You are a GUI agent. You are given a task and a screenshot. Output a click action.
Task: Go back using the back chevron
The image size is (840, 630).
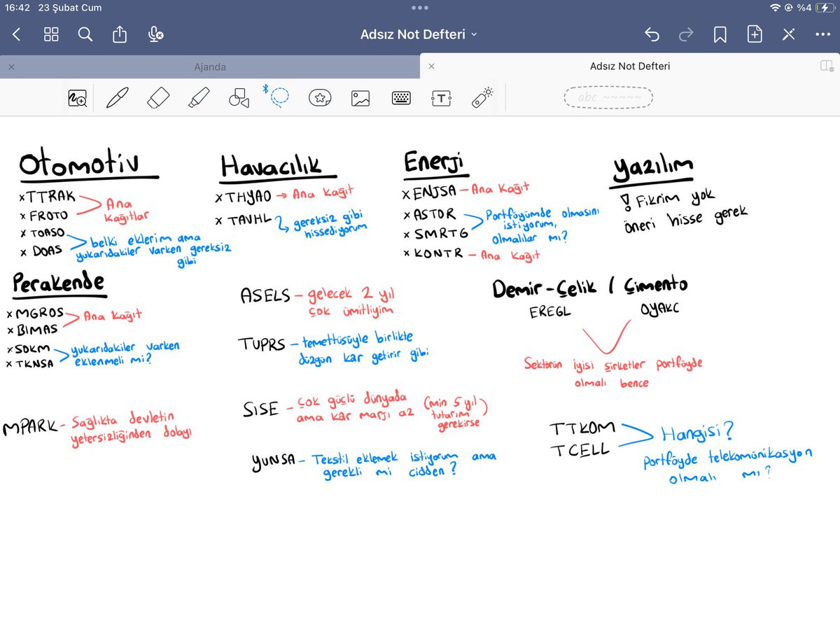tap(17, 34)
